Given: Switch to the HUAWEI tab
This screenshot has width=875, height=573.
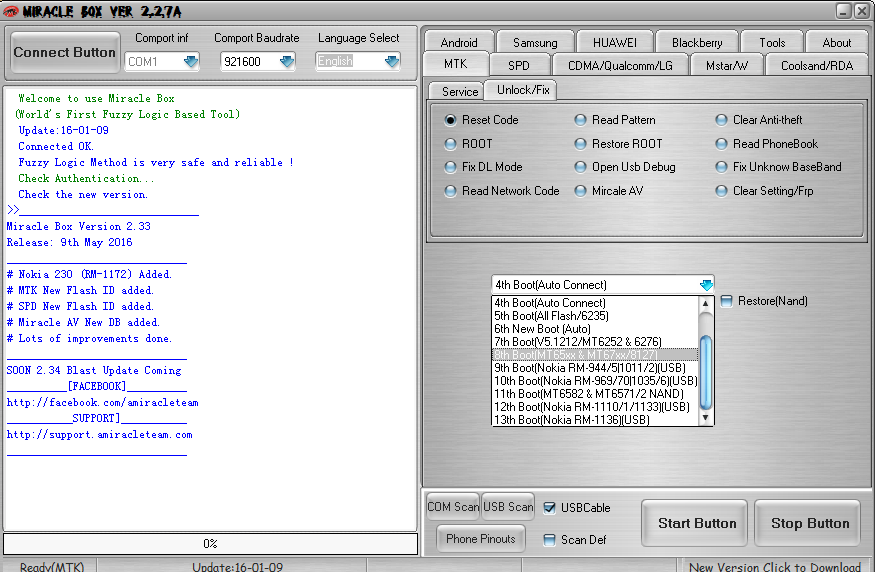Looking at the screenshot, I should point(614,42).
